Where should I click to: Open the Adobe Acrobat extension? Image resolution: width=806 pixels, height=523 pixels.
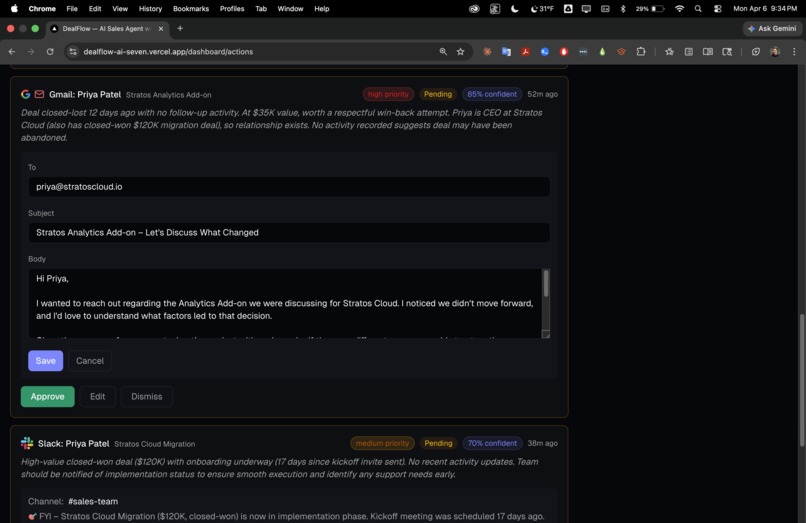click(x=525, y=51)
